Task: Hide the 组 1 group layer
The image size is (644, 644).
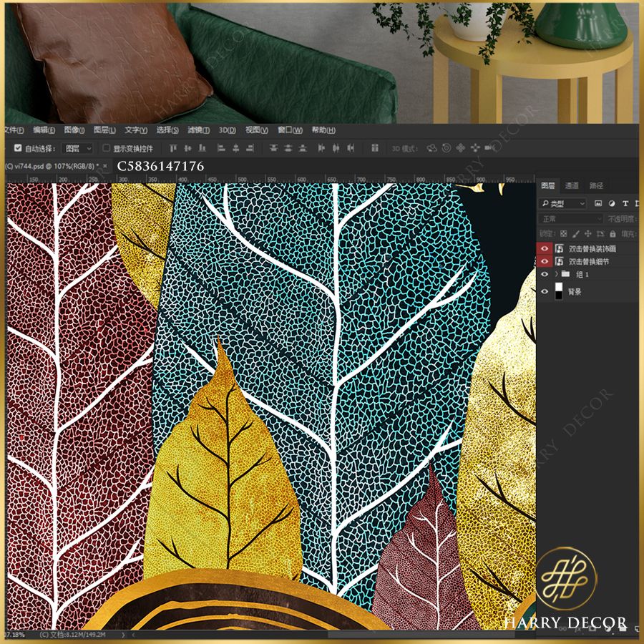Action: (545, 274)
